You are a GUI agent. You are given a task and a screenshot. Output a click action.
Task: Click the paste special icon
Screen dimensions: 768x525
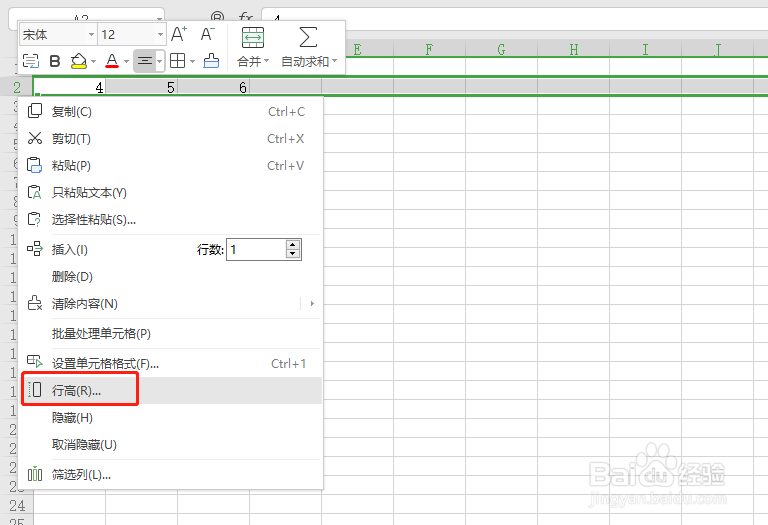(34, 219)
